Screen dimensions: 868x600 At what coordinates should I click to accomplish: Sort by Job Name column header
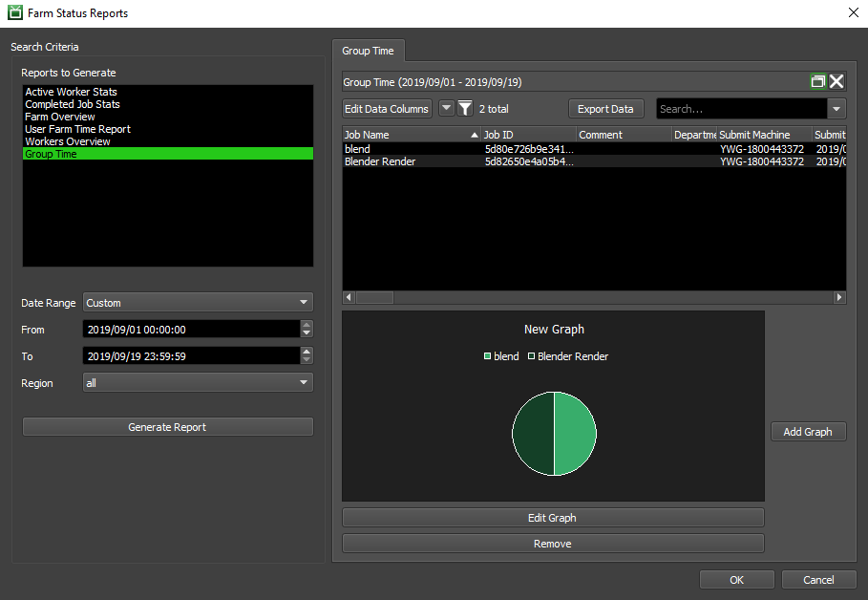tap(412, 135)
